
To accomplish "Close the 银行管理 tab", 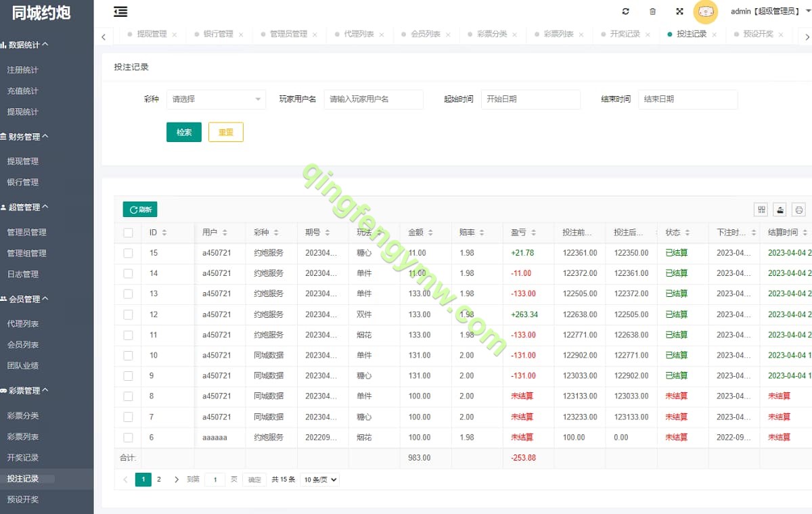I will (x=241, y=34).
